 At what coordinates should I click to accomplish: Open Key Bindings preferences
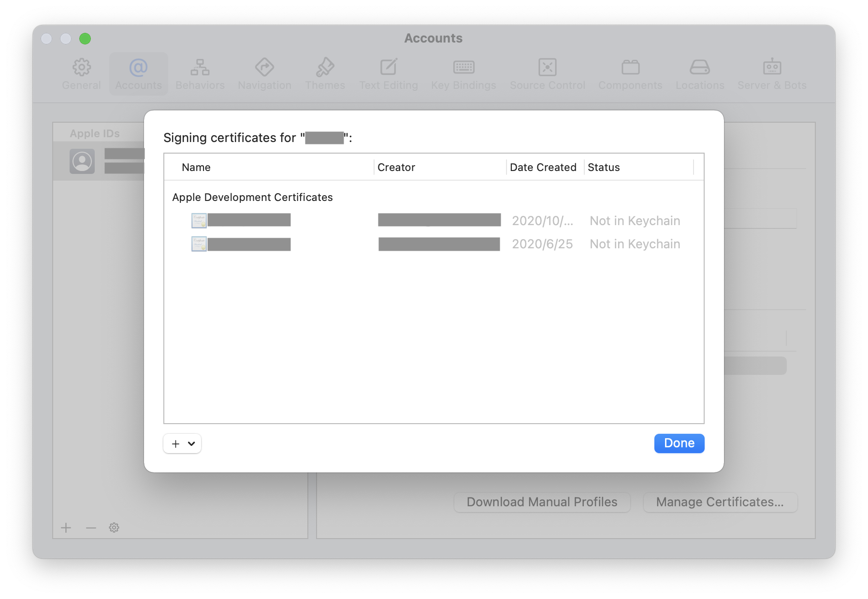coord(463,74)
